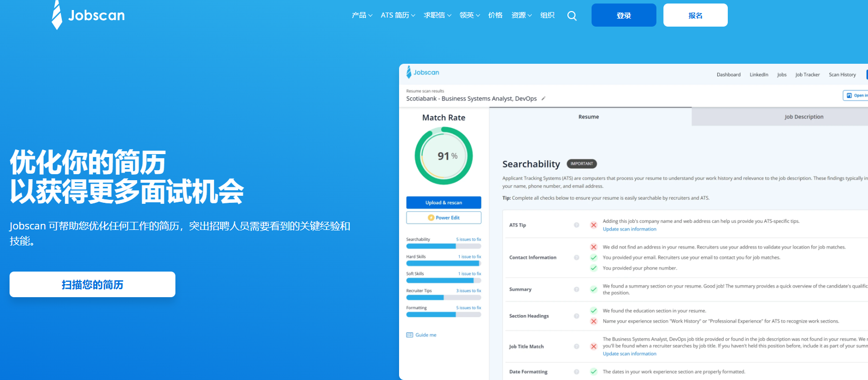Click the red X in Job Title Match row
Image resolution: width=868 pixels, height=380 pixels.
[x=594, y=346]
